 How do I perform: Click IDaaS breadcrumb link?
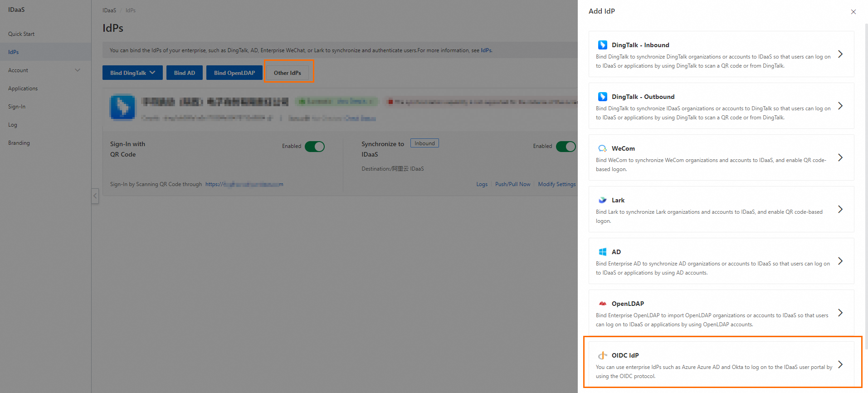click(x=109, y=10)
